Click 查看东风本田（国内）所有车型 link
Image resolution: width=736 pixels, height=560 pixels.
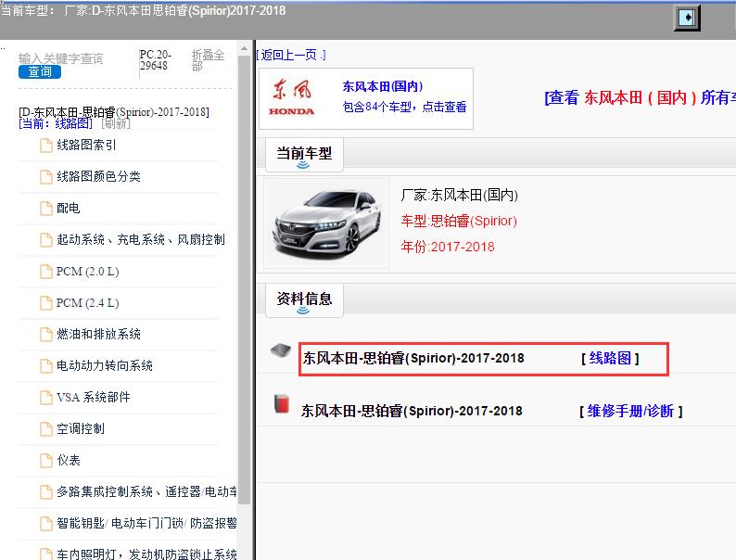[640, 97]
